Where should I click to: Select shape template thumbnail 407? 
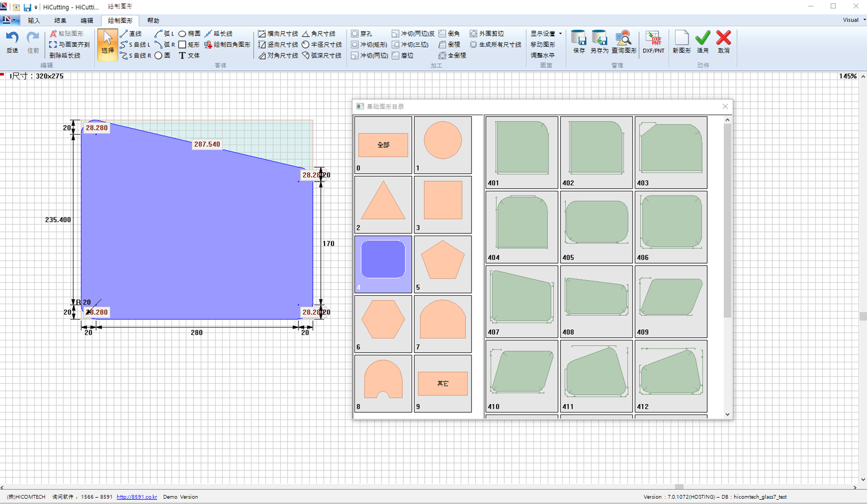pyautogui.click(x=521, y=302)
